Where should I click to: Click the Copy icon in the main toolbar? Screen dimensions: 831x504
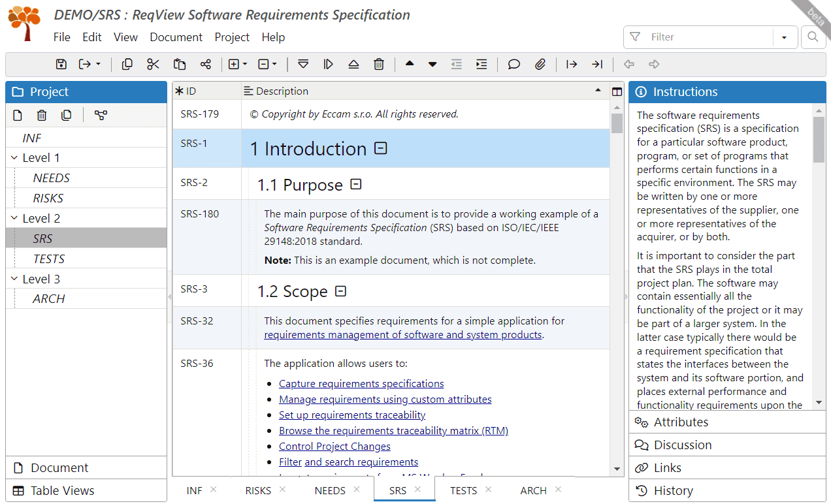(x=127, y=64)
